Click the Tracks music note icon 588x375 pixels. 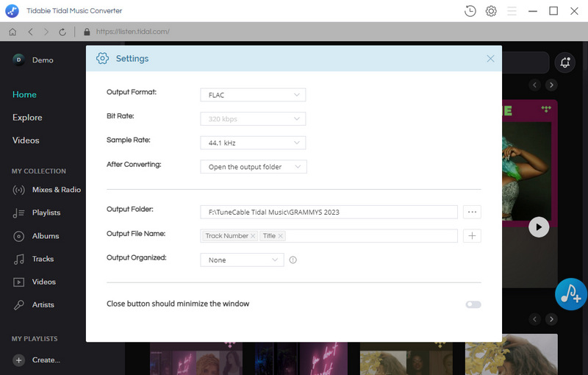click(19, 259)
